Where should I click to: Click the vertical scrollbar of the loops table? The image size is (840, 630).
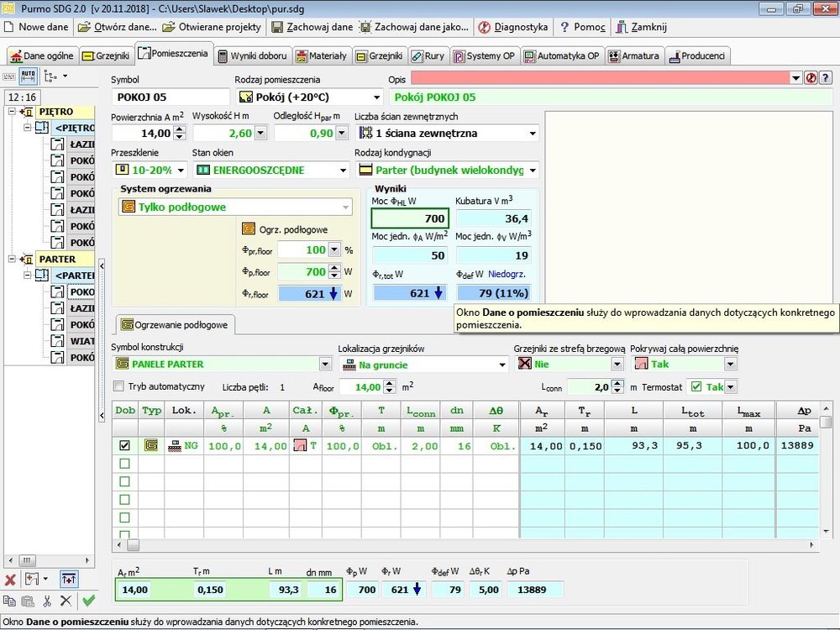click(x=826, y=479)
